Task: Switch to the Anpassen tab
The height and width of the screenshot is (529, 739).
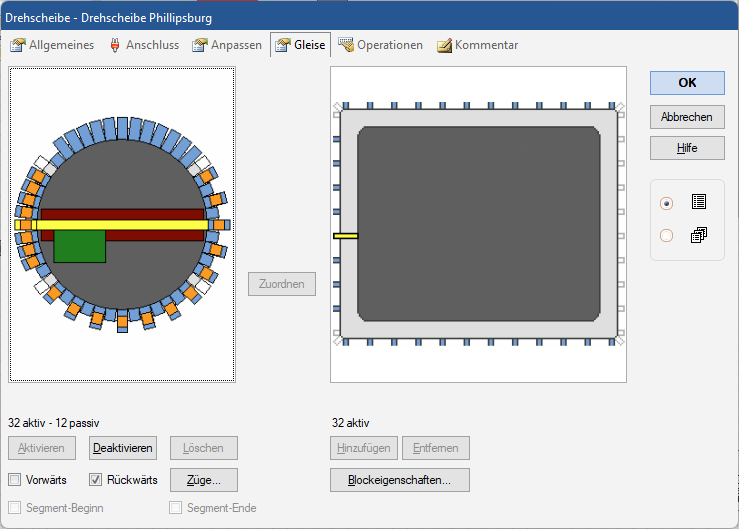Action: [227, 45]
